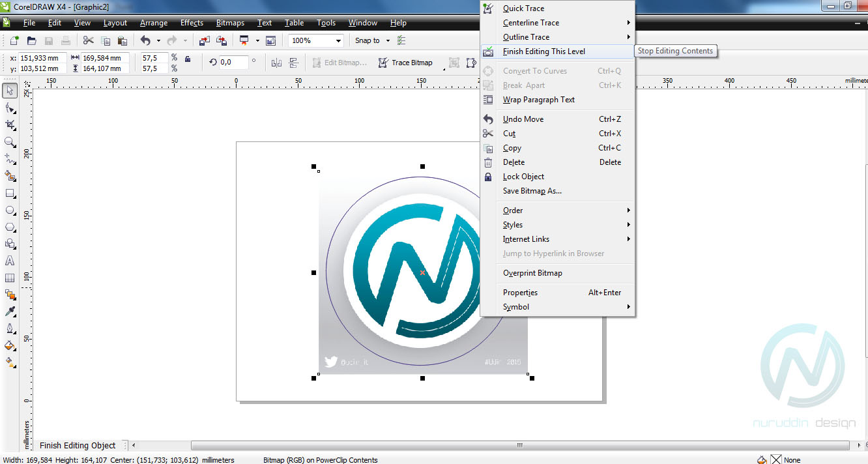This screenshot has height=464, width=868.
Task: Click the Export toolbar icon
Action: click(222, 40)
